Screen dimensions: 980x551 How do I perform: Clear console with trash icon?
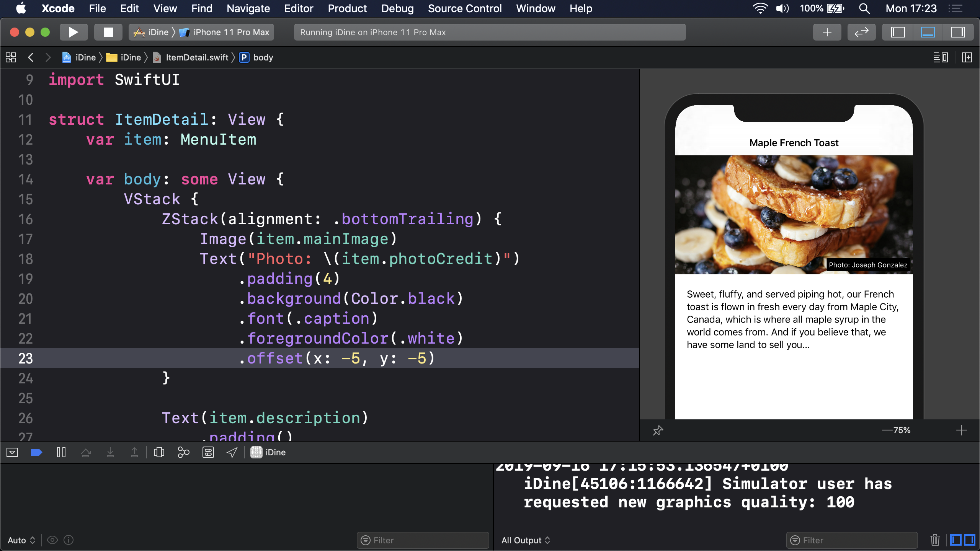[935, 540]
